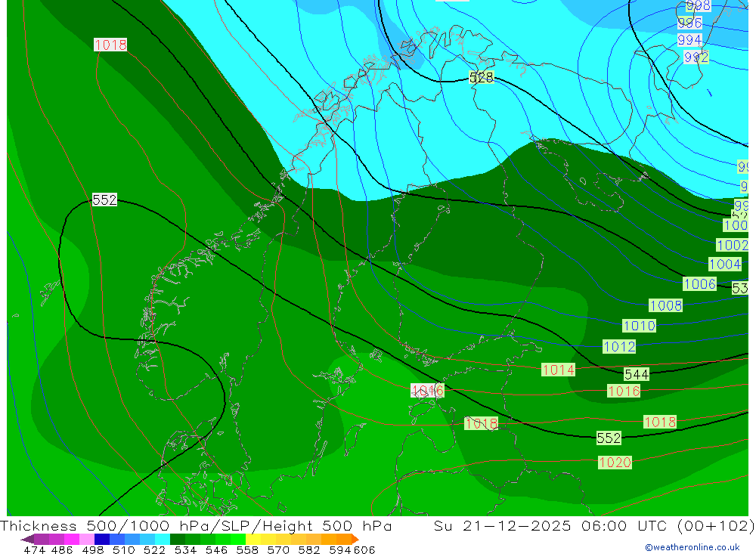Click the blue '1002' isobar label
Viewport: 756px width, 554px height.
tap(732, 246)
